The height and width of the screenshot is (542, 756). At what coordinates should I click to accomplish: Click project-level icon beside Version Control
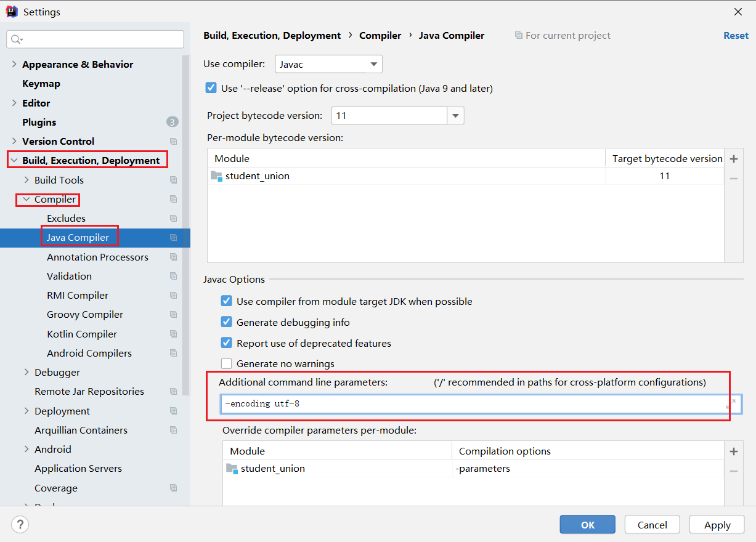173,142
